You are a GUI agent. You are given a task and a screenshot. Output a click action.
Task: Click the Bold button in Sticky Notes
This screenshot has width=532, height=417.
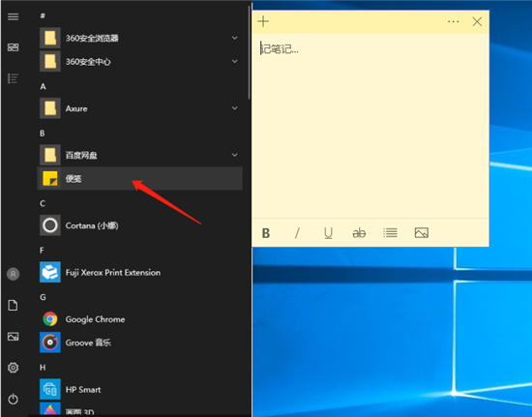point(266,233)
